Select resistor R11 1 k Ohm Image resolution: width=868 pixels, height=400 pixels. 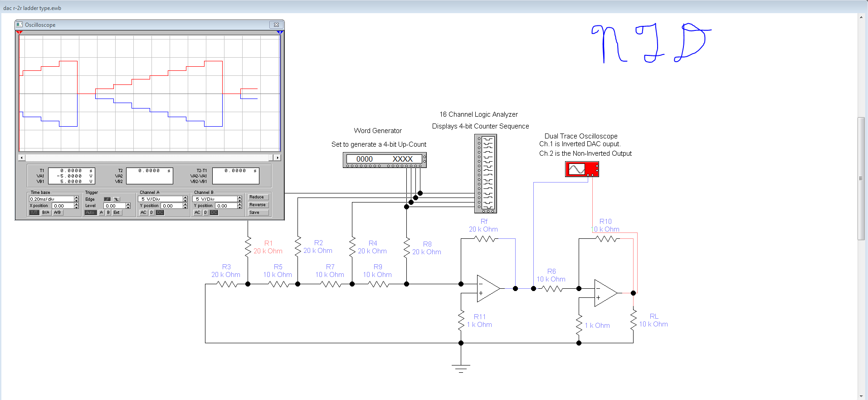pos(461,321)
